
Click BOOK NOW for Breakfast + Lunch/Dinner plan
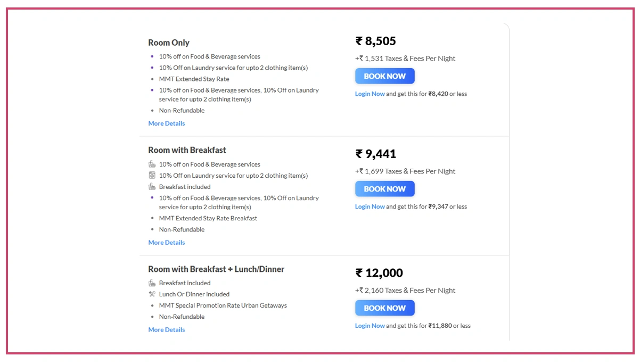coord(384,308)
